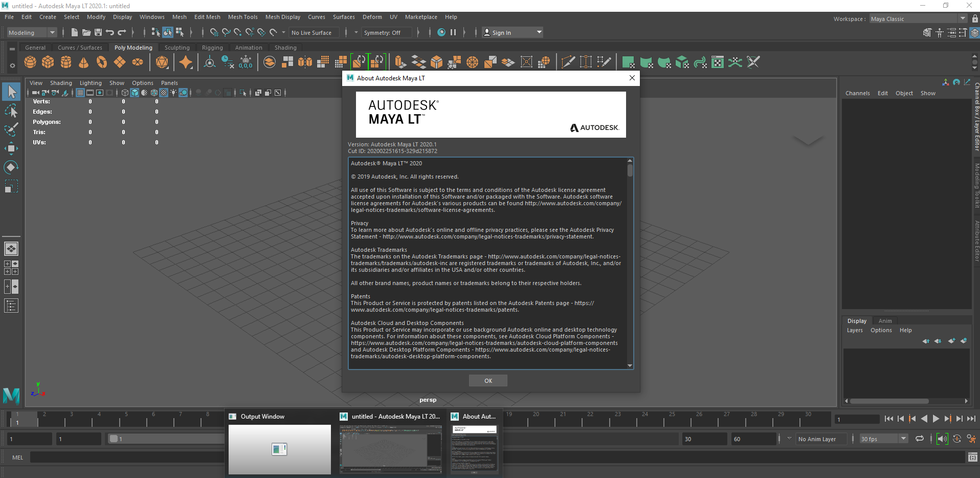Create a polygon cone from the shelf
The height and width of the screenshot is (478, 980).
point(84,62)
